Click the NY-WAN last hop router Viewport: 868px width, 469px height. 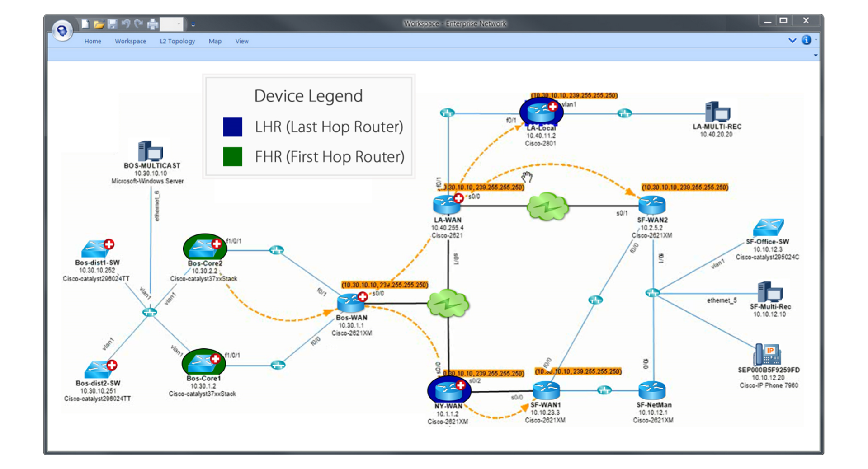(x=448, y=389)
